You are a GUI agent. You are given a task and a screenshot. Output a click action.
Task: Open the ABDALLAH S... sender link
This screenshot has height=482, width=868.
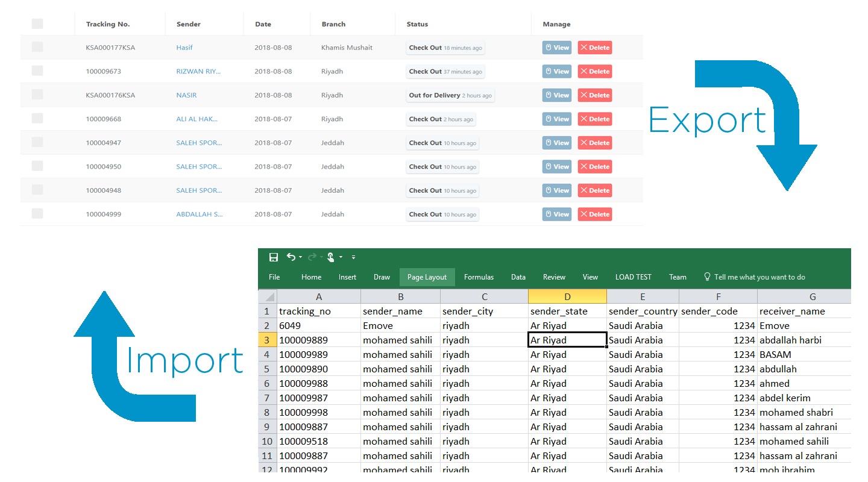point(200,214)
